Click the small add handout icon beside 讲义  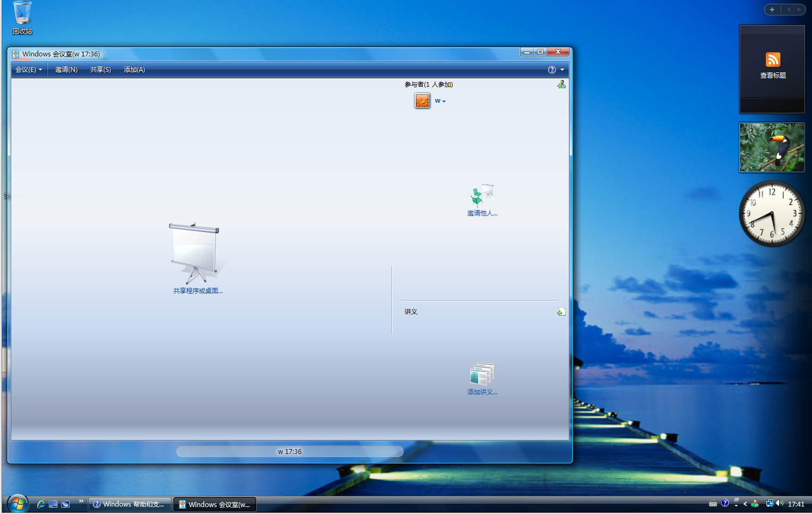coord(562,311)
